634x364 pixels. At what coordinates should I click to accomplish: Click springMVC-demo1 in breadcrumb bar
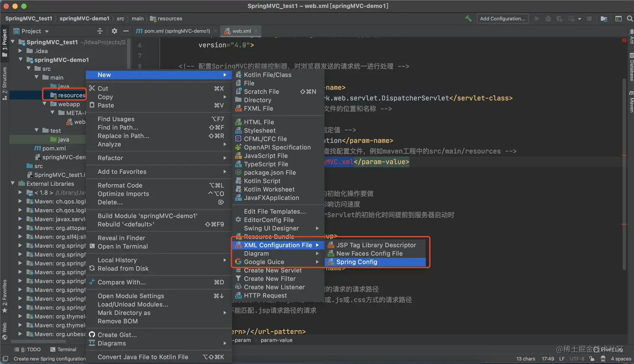[84, 18]
